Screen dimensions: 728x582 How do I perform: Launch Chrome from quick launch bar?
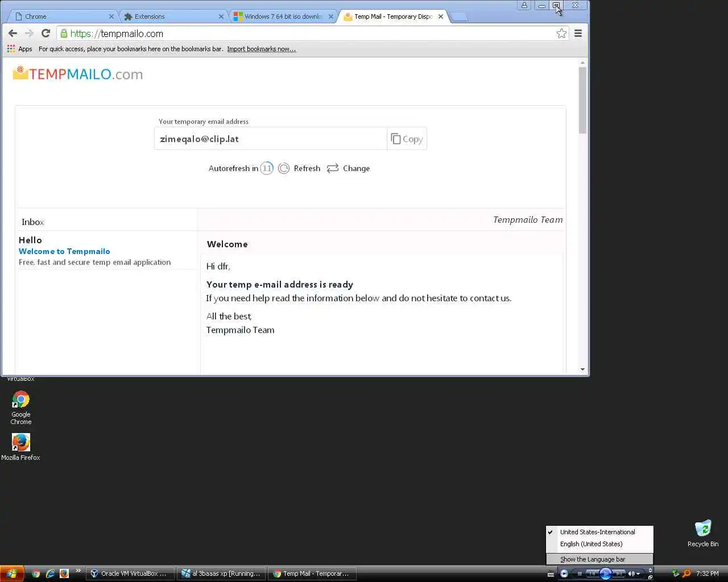pos(36,573)
